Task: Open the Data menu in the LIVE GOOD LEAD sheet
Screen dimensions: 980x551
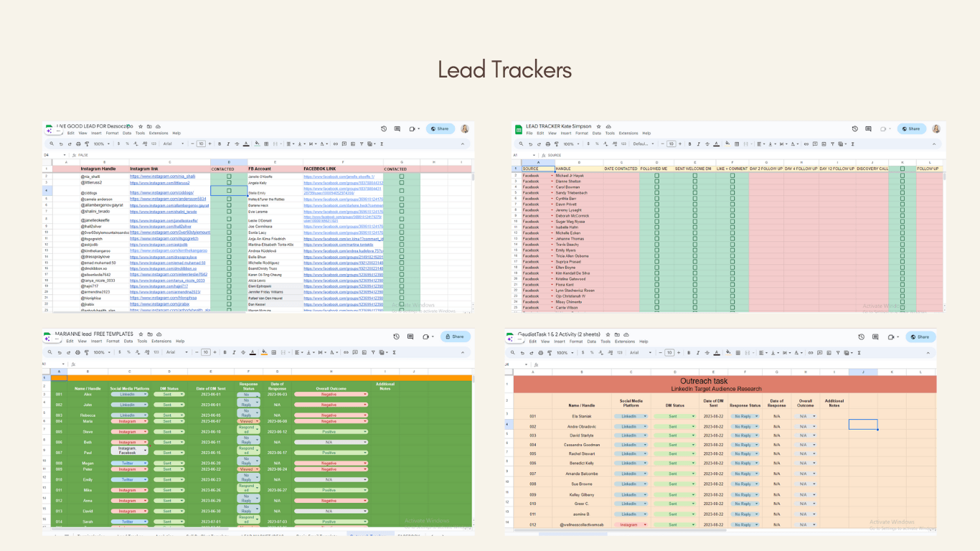Action: click(x=127, y=133)
